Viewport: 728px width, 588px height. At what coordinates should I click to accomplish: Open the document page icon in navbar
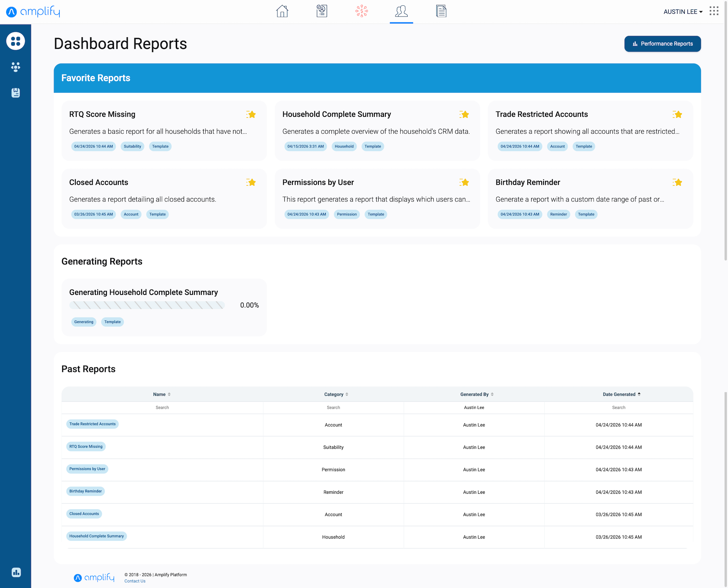[441, 11]
